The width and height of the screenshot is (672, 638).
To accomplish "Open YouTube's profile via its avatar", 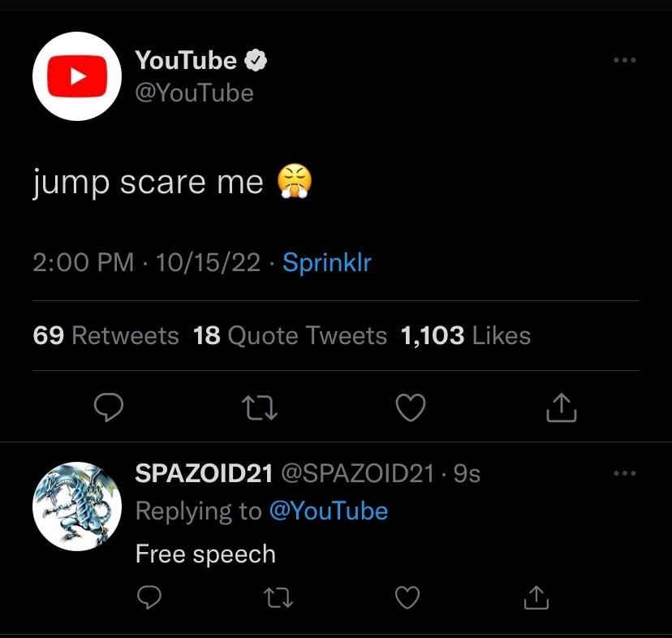I will click(x=77, y=76).
